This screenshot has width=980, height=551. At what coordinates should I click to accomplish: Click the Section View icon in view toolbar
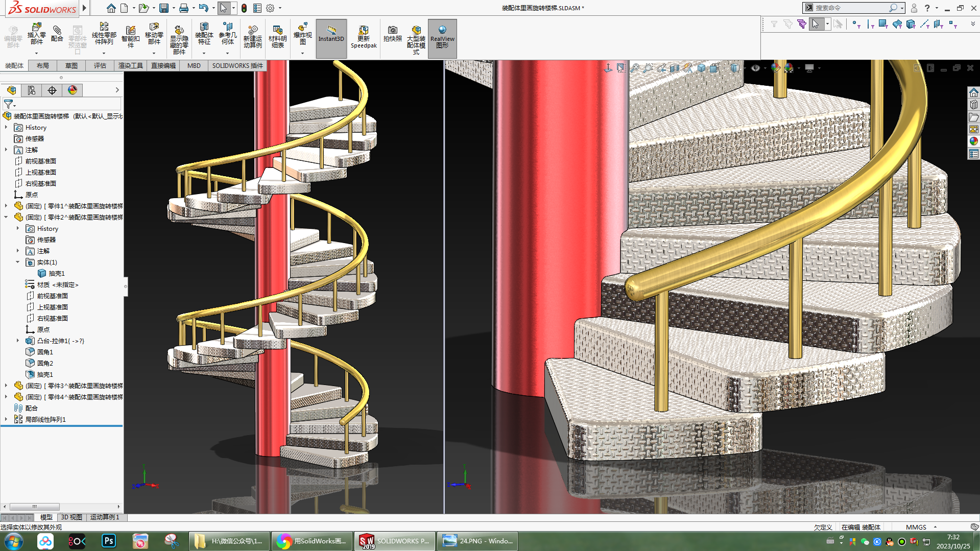675,68
